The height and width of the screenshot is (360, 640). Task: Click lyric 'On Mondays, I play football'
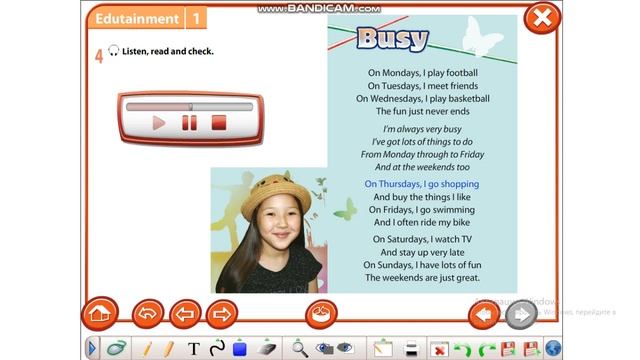[423, 73]
